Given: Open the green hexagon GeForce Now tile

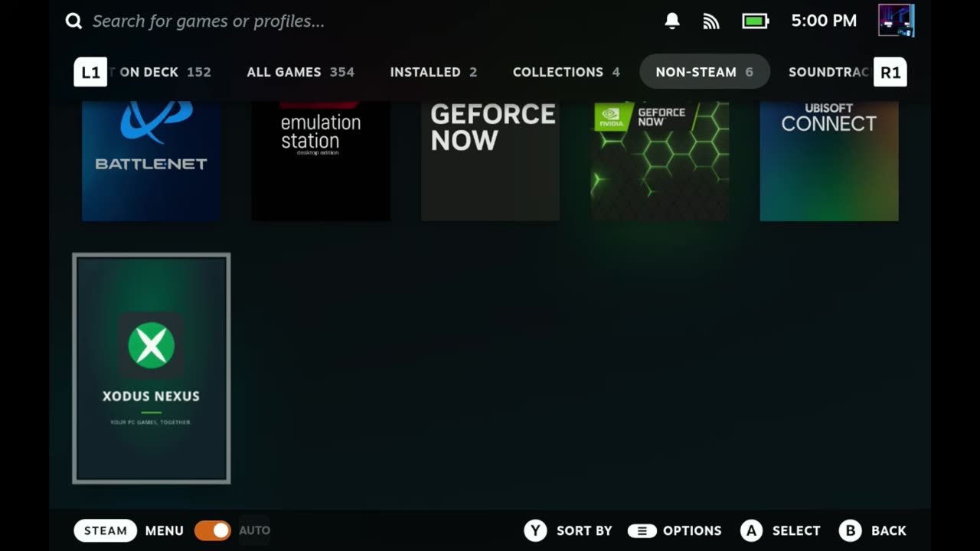Looking at the screenshot, I should coord(659,161).
